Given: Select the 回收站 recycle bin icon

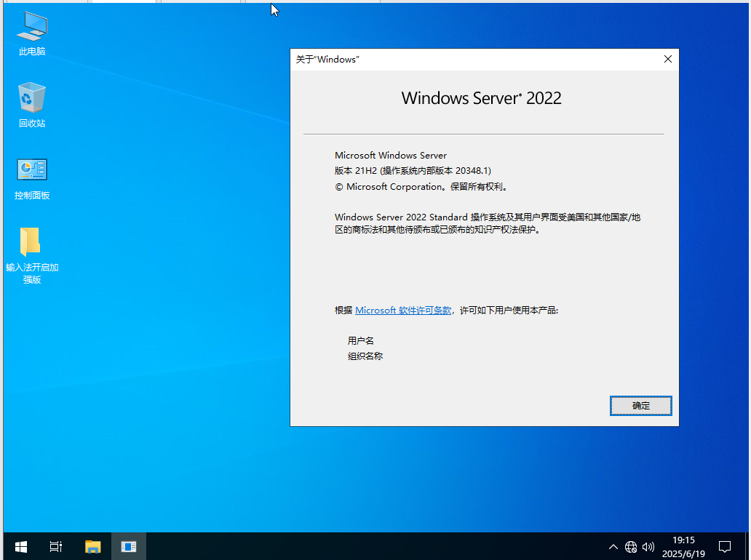Looking at the screenshot, I should pos(31,105).
